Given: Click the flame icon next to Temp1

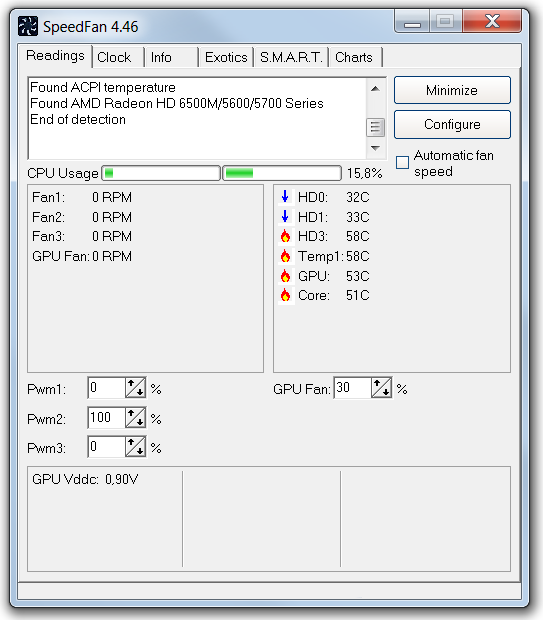Looking at the screenshot, I should pyautogui.click(x=285, y=256).
